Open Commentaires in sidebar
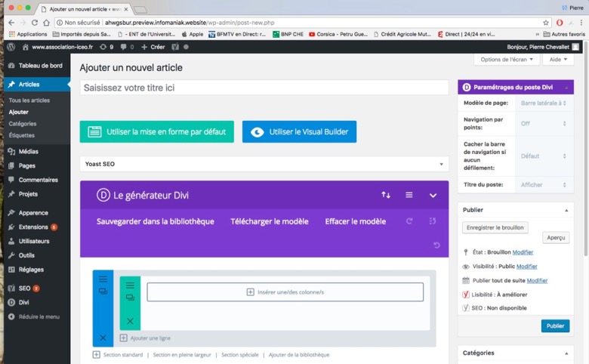This screenshot has width=589, height=364. [37, 180]
